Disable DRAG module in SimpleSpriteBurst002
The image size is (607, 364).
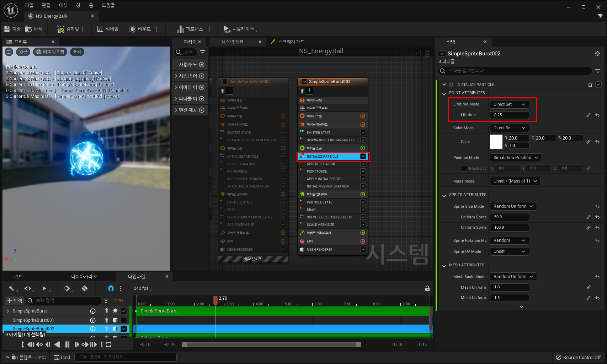363,210
